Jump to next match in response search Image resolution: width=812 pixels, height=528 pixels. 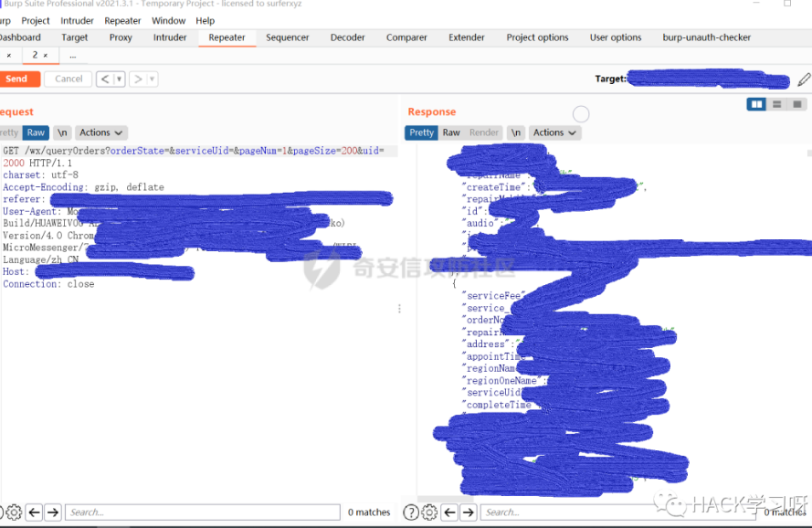click(x=469, y=512)
